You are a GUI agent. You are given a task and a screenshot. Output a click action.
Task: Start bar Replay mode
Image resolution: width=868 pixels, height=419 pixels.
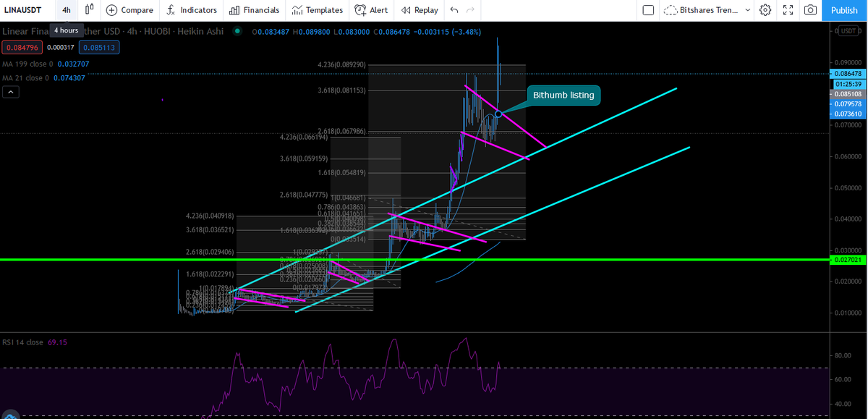point(420,10)
